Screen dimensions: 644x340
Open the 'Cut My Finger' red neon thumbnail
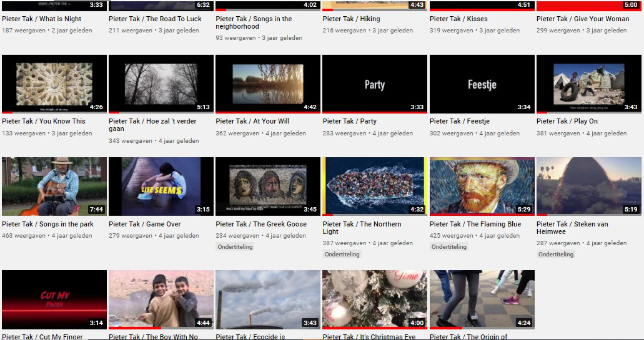54,299
